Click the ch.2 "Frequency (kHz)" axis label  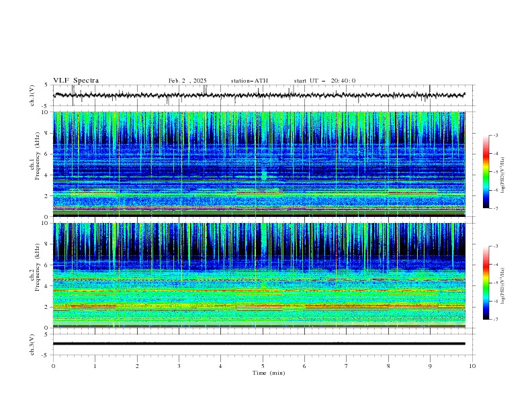click(38, 267)
